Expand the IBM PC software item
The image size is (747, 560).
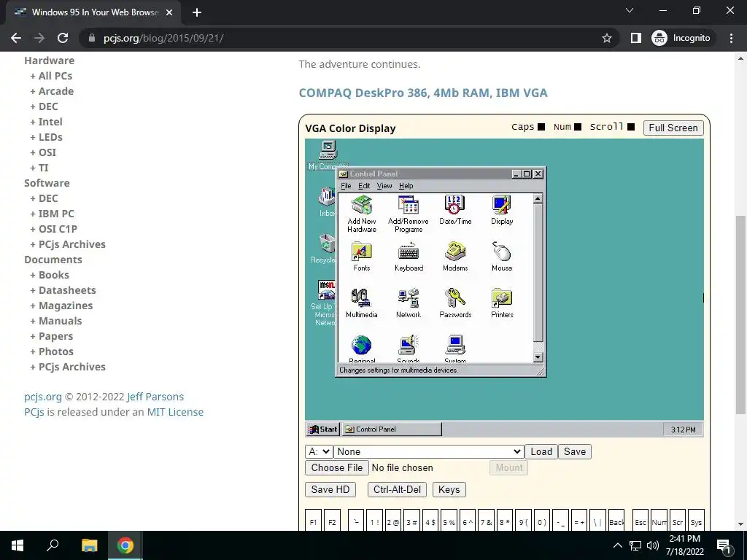(x=52, y=214)
